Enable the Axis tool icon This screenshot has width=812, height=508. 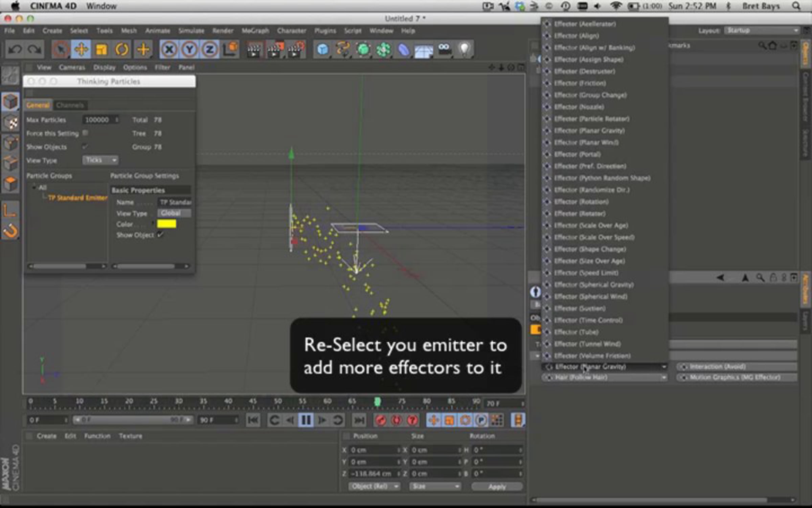(10, 211)
